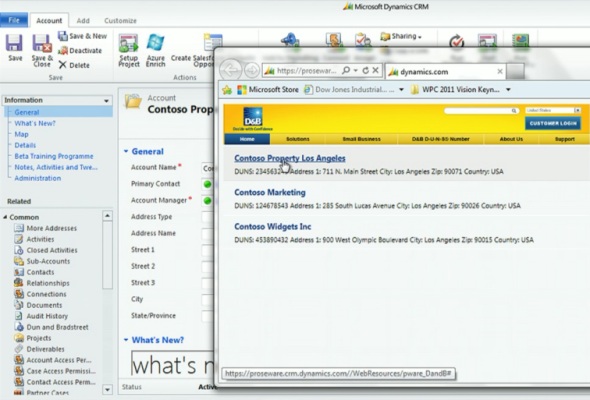The width and height of the screenshot is (590, 400).
Task: Click Contoso Property Los Angeles link
Action: [x=290, y=158]
